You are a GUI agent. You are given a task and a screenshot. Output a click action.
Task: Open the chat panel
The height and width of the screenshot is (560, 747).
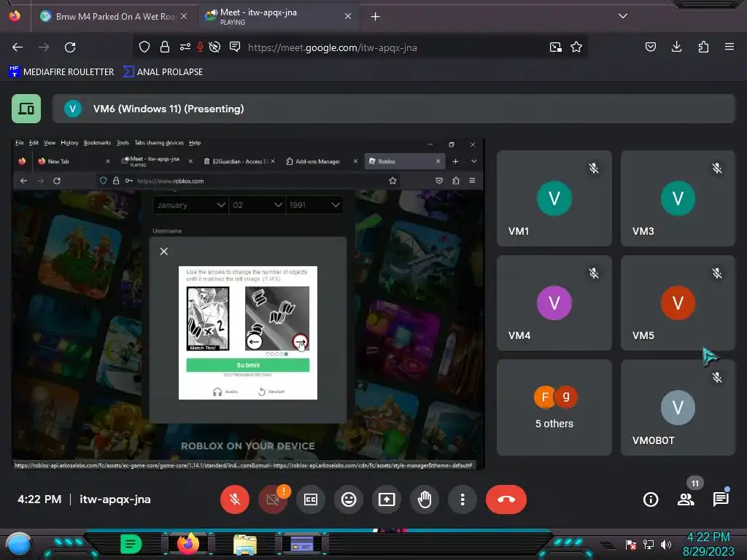coord(721,499)
